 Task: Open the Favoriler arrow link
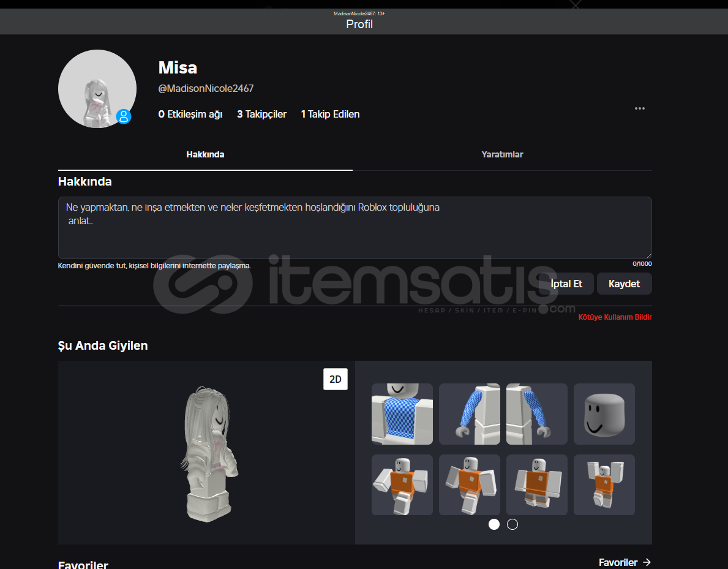click(x=625, y=562)
